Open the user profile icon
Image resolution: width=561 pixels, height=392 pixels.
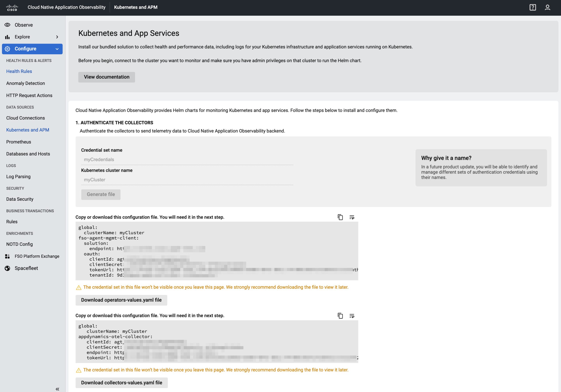pos(548,8)
